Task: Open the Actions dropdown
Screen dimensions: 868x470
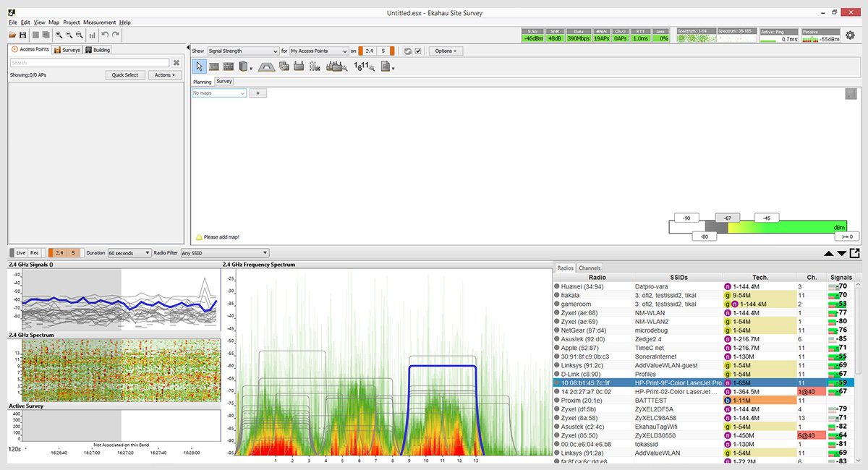Action: 164,75
